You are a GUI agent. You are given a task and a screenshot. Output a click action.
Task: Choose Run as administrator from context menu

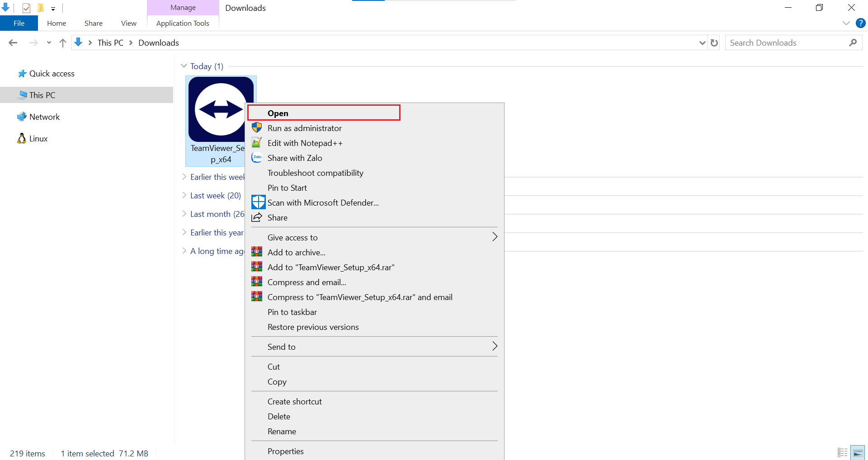pos(304,128)
